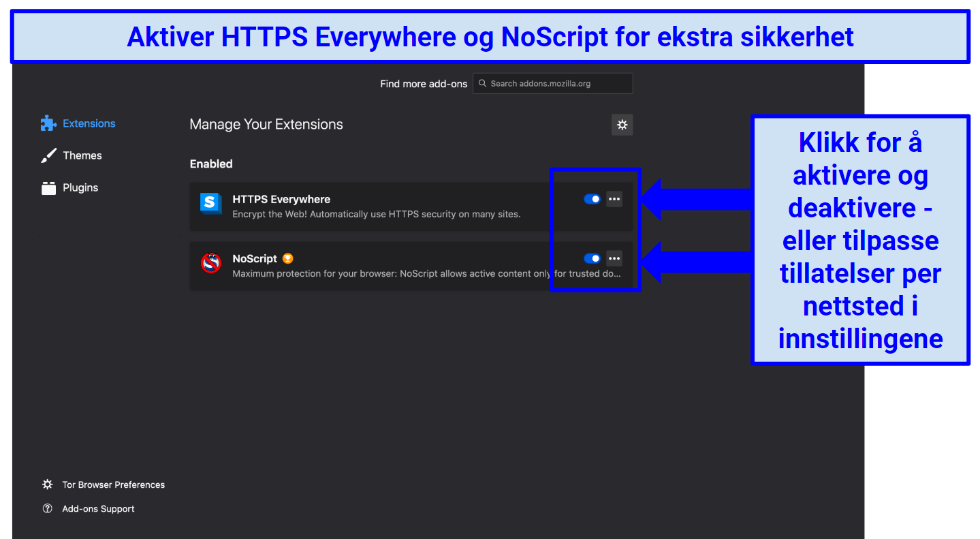Open the Add-ons Support link
Viewport: 980px width, 539px height.
98,508
